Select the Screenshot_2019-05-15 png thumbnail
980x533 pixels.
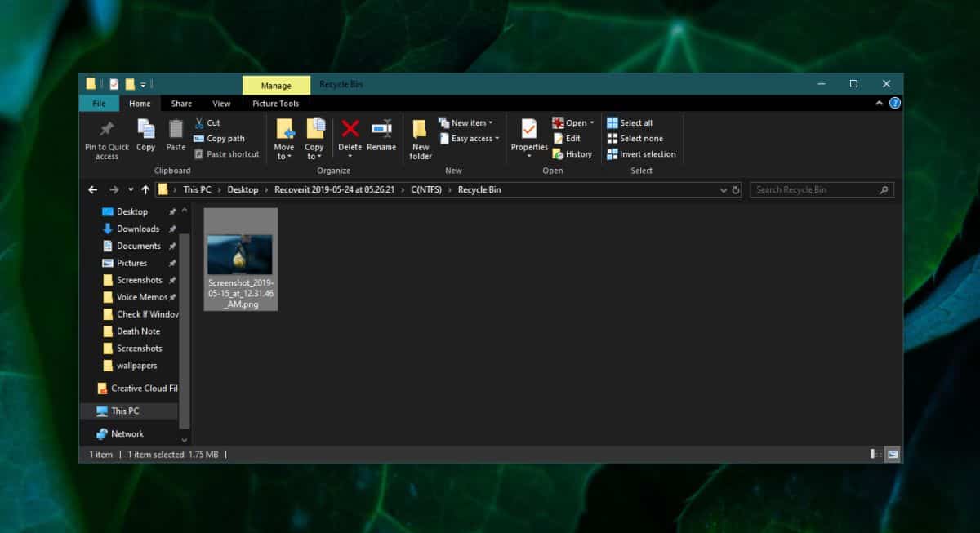coord(240,259)
